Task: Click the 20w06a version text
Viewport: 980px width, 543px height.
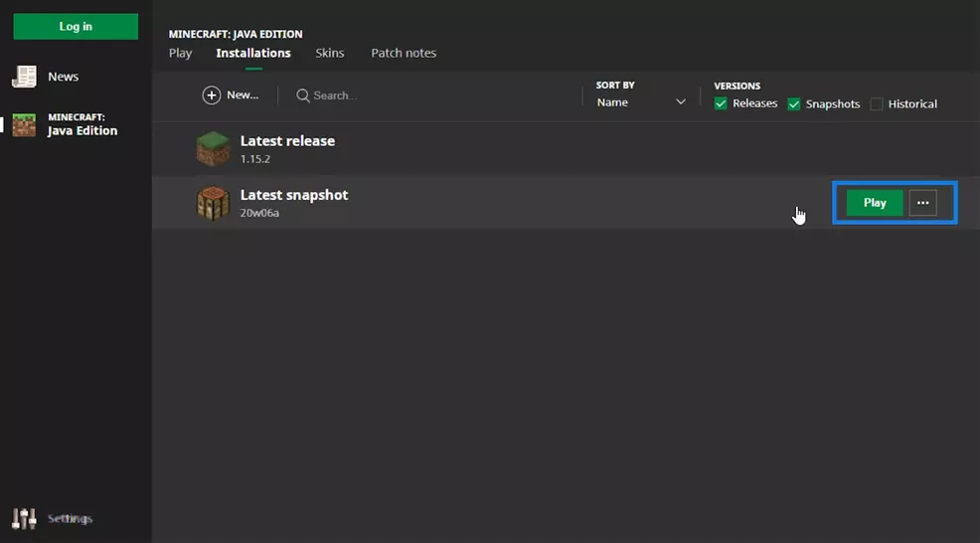Action: tap(259, 213)
